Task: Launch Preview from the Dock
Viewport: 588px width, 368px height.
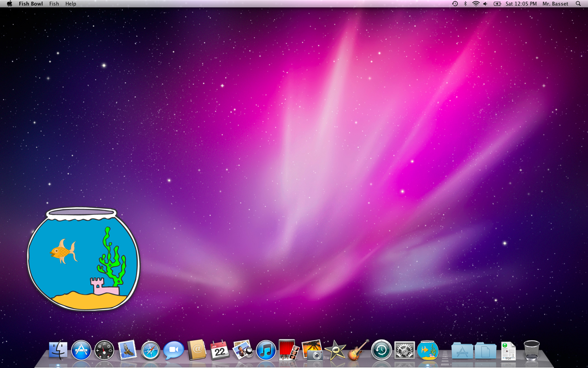Action: click(243, 351)
